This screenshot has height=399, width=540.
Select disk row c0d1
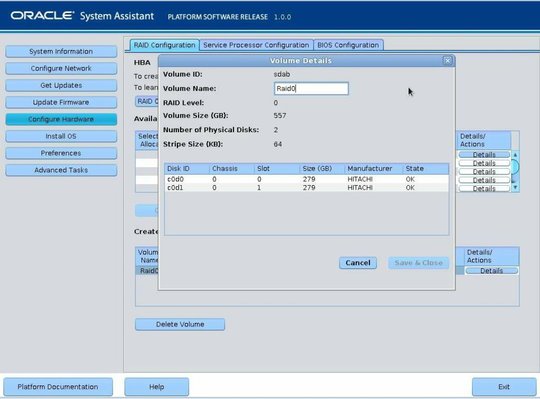point(307,188)
